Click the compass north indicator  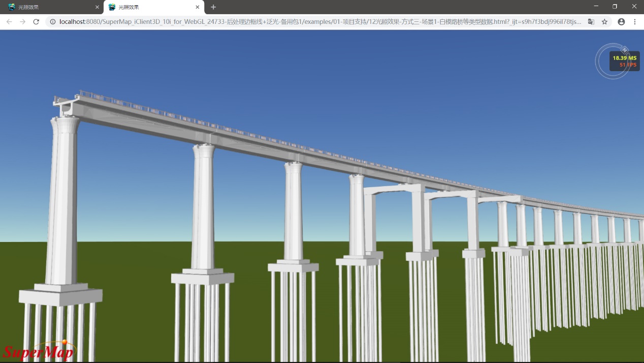pyautogui.click(x=625, y=49)
